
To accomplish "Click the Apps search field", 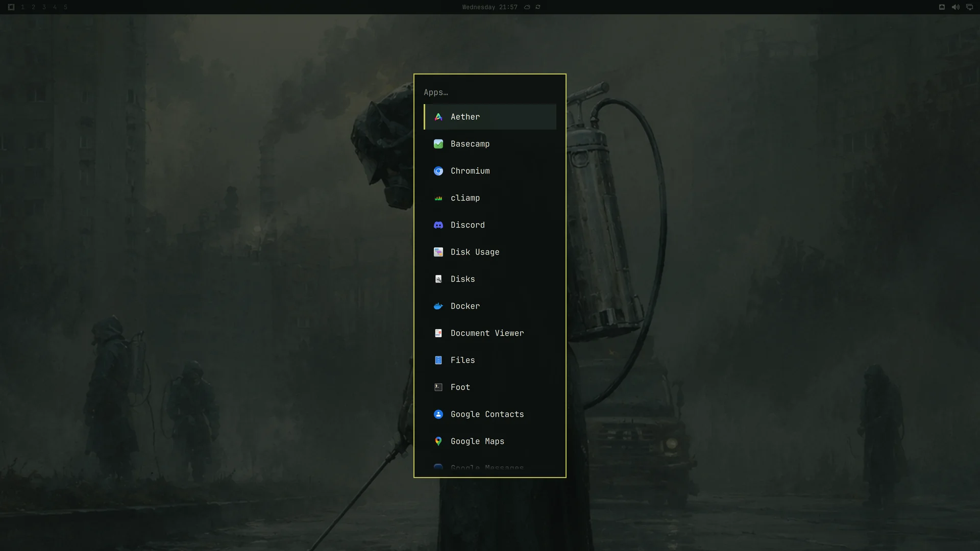I will point(490,92).
